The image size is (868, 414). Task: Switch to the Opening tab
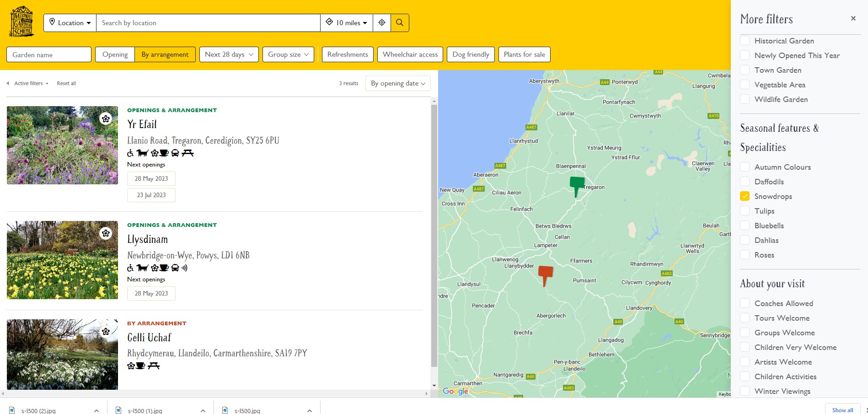115,54
